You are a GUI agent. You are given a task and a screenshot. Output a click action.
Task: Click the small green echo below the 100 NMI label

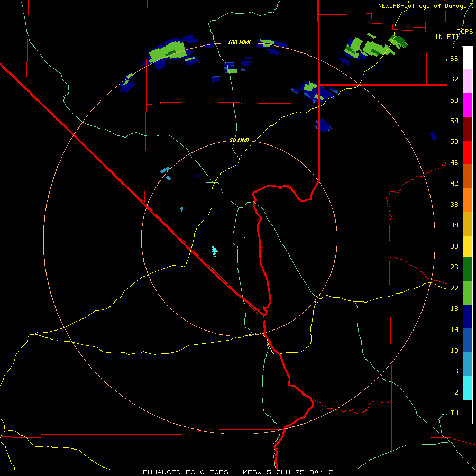point(232,71)
